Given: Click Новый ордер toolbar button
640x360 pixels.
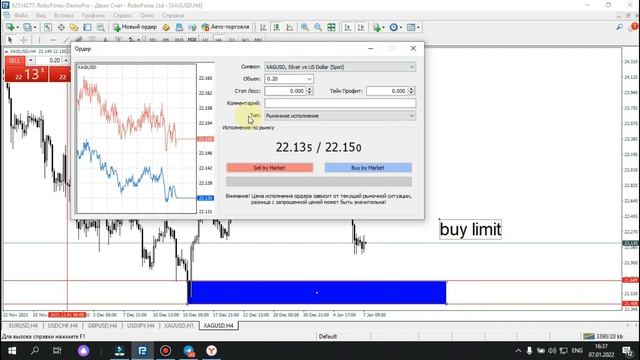Looking at the screenshot, I should point(135,27).
